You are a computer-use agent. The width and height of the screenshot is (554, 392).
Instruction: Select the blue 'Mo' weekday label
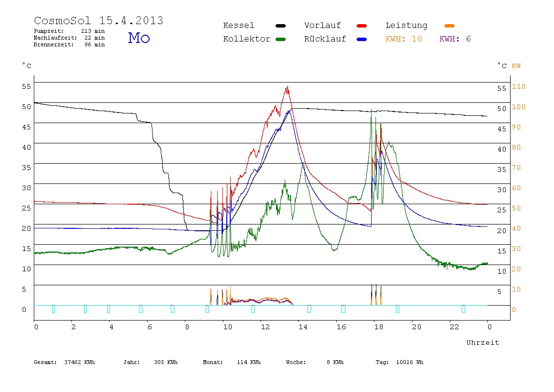pos(139,38)
